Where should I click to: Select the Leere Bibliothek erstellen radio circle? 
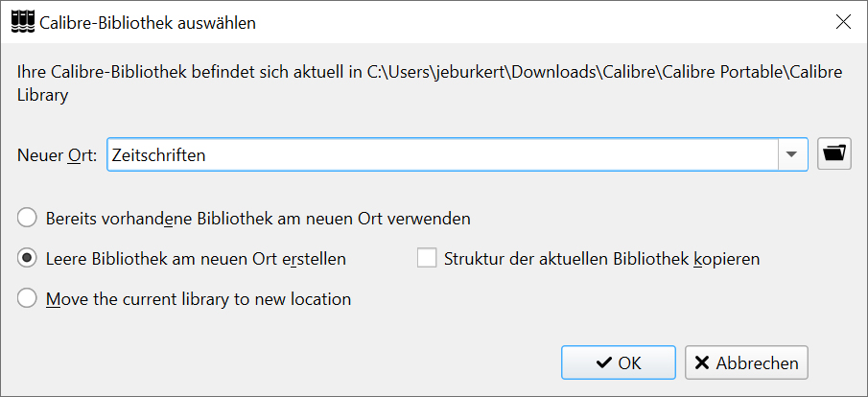[27, 259]
